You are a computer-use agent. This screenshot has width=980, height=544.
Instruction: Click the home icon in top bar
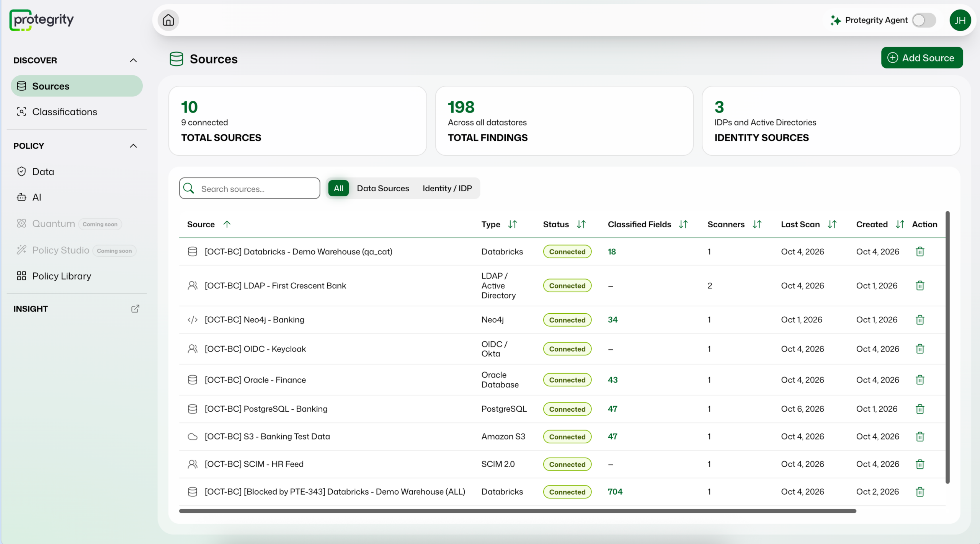click(168, 20)
